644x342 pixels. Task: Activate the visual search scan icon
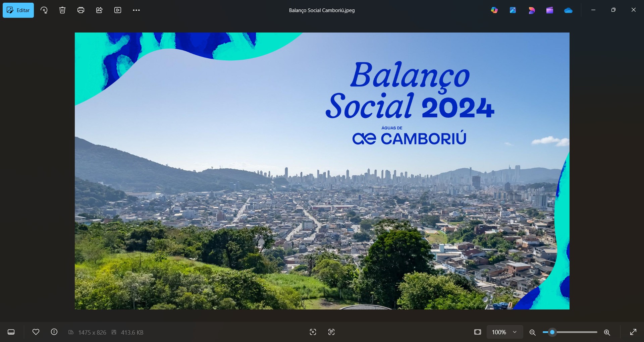point(313,332)
